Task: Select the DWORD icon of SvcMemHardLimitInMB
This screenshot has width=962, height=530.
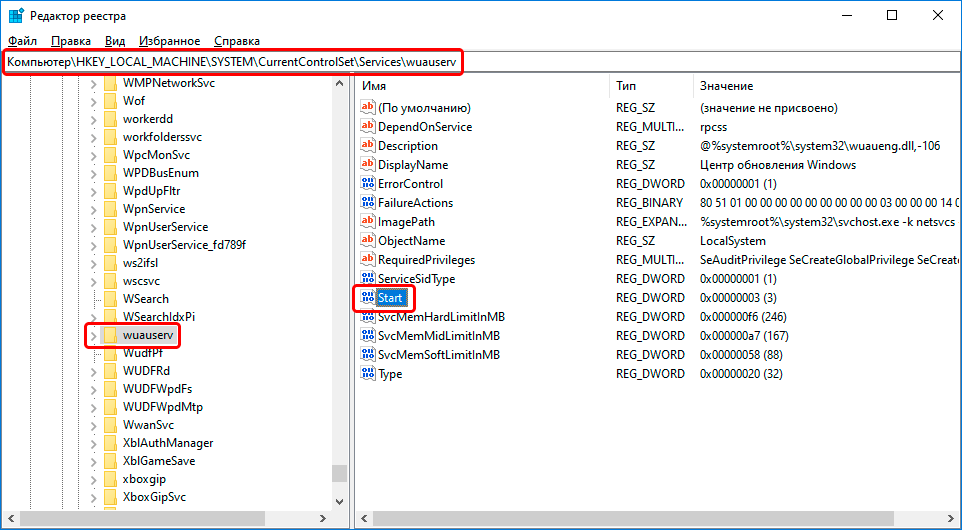Action: (x=367, y=317)
